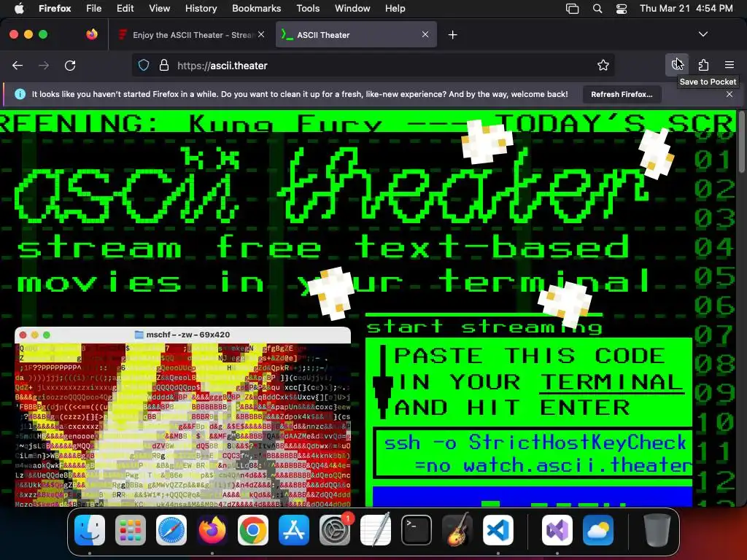Open the Firefox app menu
Viewport: 747px width, 560px height.
[x=55, y=8]
